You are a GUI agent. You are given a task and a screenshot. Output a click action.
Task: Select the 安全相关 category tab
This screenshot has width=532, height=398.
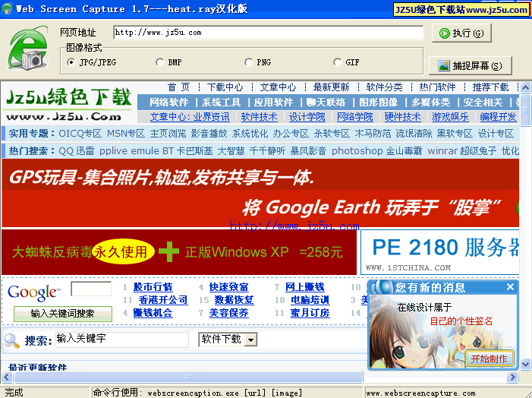[483, 103]
